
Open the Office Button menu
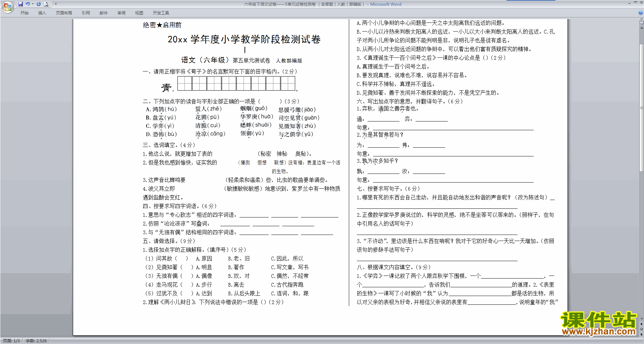(7, 7)
